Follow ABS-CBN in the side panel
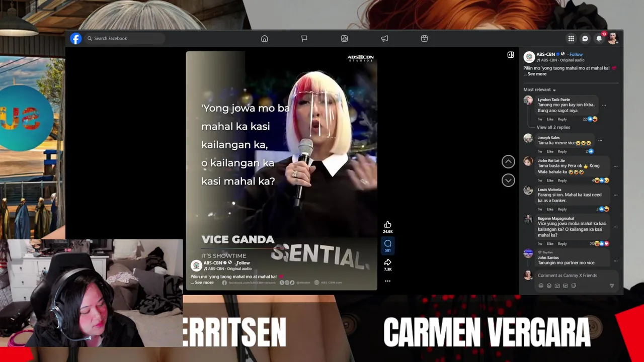 pyautogui.click(x=576, y=54)
